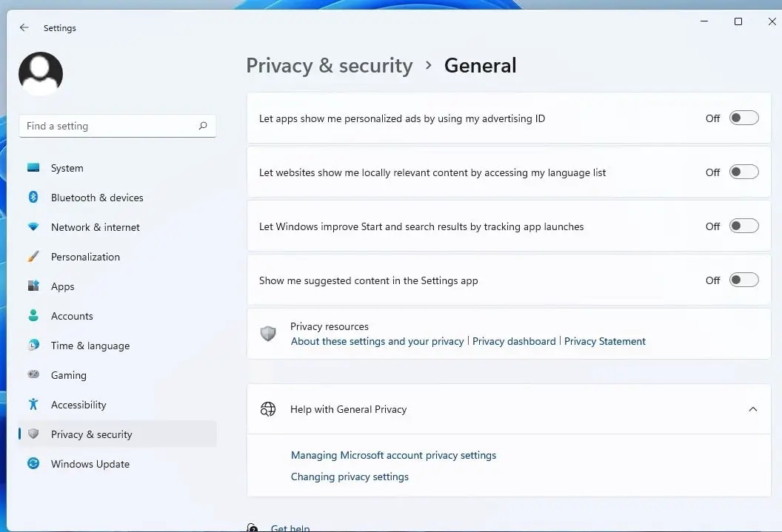Enable personalized ads advertising ID toggle
Viewport: 782px width, 532px height.
743,118
